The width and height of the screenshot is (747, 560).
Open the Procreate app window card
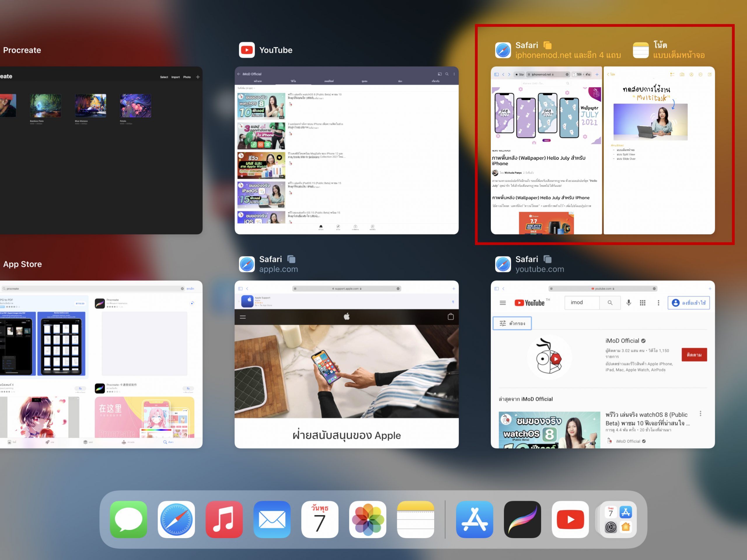[101, 150]
